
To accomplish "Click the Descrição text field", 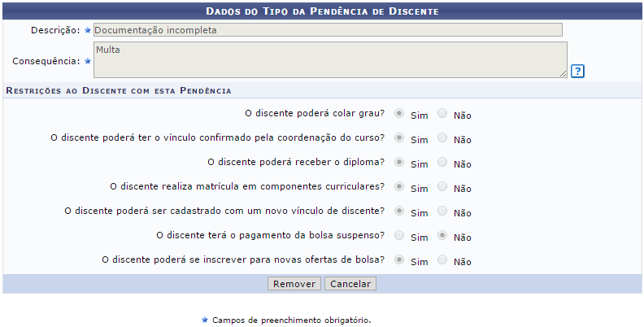I will (x=327, y=30).
